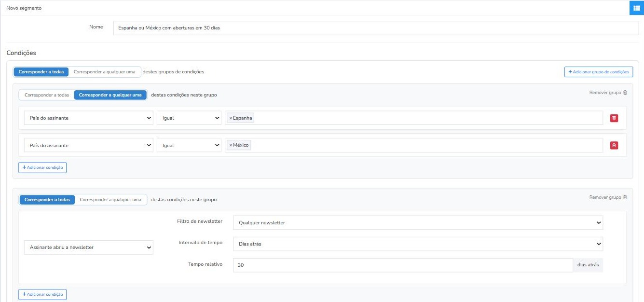Open 'Igual' operator dropdown in México row

pos(189,146)
